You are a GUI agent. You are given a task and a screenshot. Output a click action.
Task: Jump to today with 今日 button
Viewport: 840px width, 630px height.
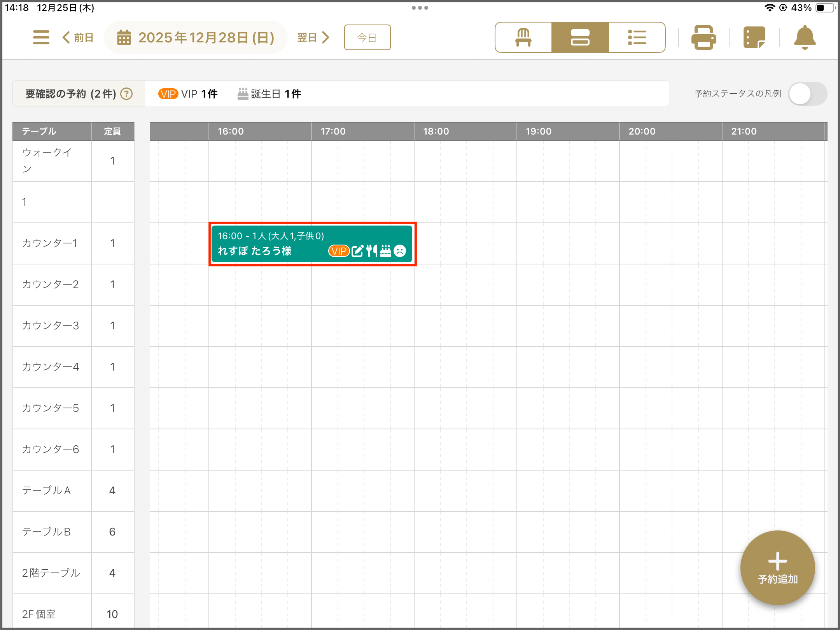click(367, 37)
